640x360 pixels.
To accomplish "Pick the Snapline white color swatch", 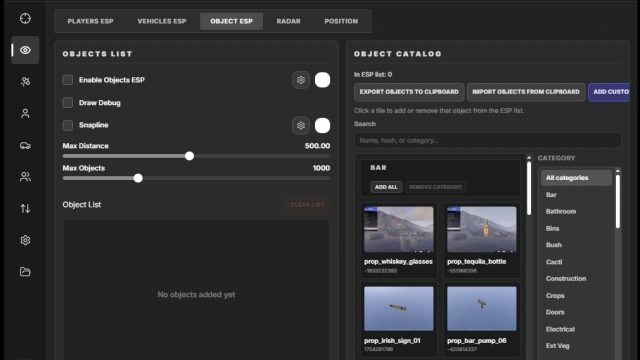I will click(x=322, y=125).
